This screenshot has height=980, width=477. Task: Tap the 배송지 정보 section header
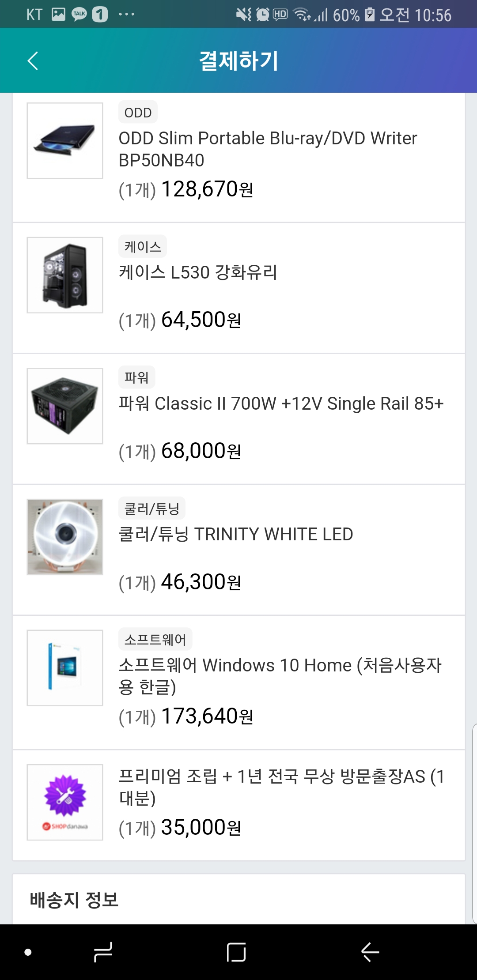click(x=74, y=900)
